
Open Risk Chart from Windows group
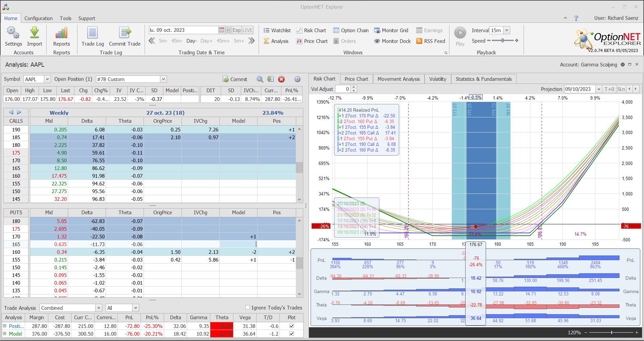coord(311,31)
